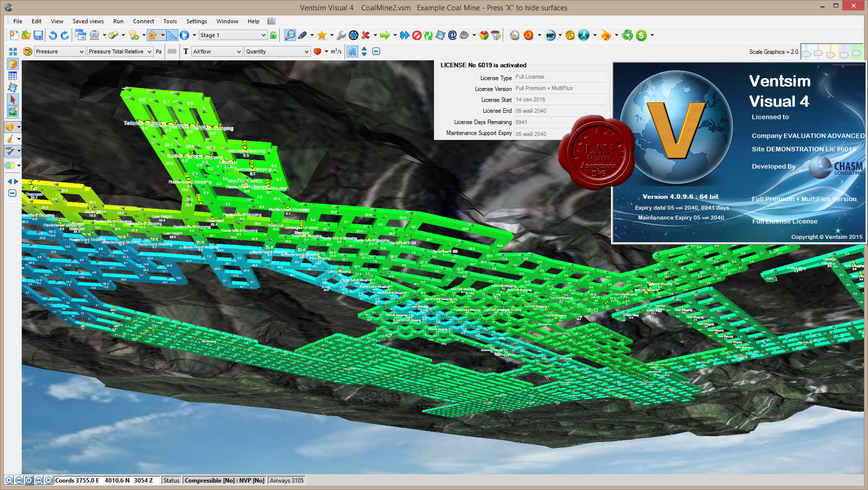
Task: Select the red X delete tool
Action: click(366, 35)
